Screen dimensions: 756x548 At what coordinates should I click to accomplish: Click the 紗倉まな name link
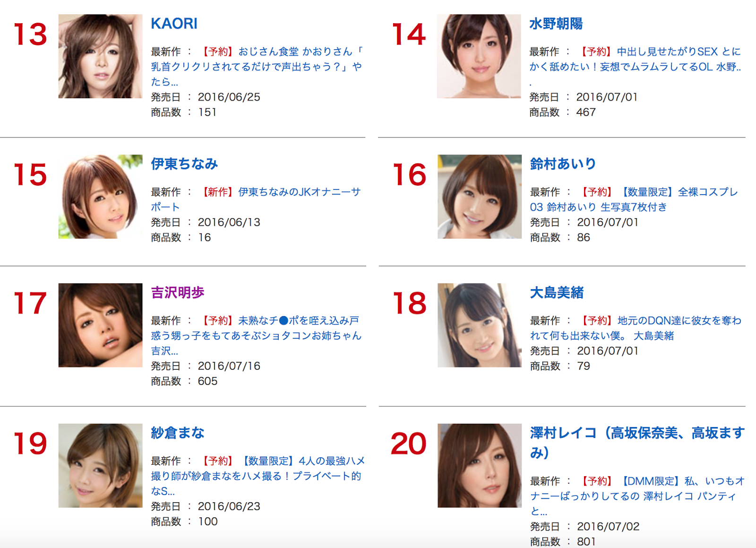point(178,433)
